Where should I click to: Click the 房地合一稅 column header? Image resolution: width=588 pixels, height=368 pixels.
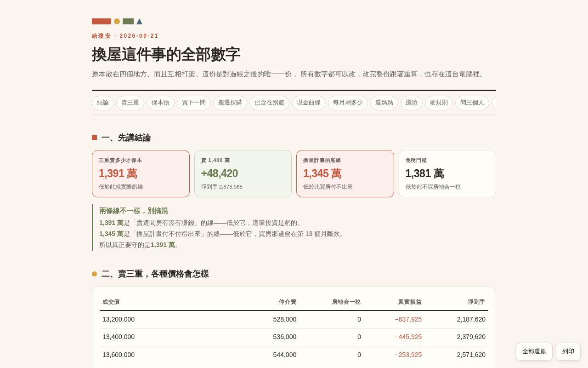(346, 302)
